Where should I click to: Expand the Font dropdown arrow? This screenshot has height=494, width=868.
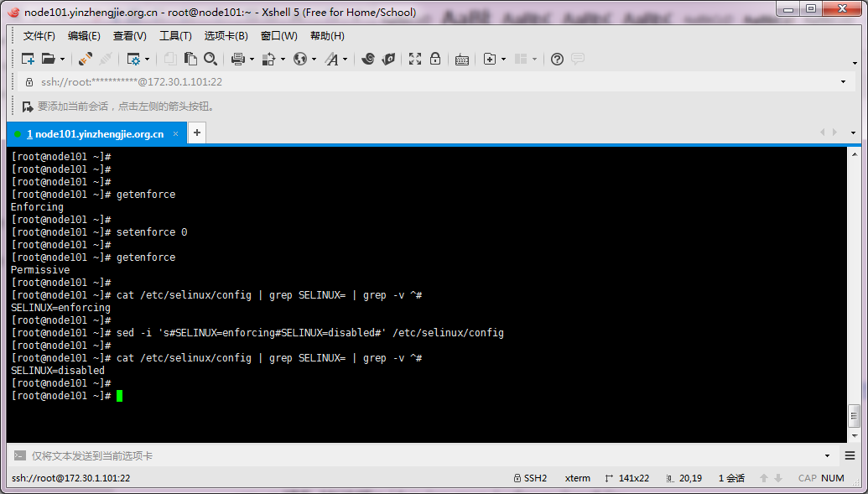click(345, 60)
